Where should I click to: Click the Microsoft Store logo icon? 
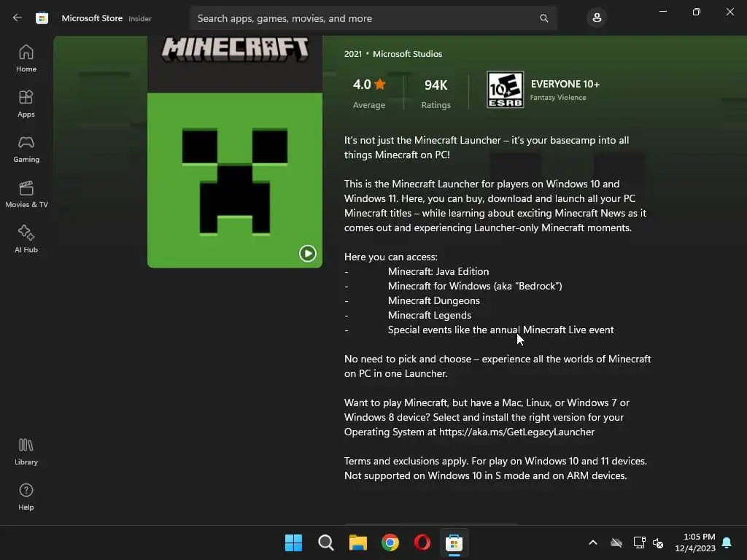click(x=42, y=18)
